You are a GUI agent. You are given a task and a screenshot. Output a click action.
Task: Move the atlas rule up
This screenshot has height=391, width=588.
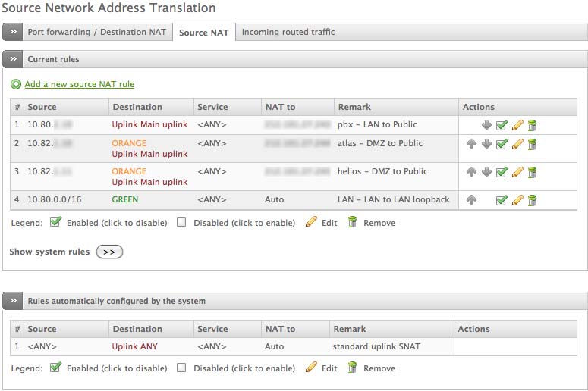(x=471, y=144)
